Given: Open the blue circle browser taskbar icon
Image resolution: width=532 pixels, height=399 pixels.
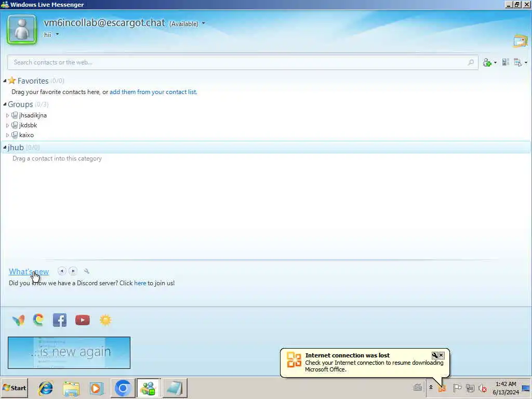Looking at the screenshot, I should pos(123,388).
